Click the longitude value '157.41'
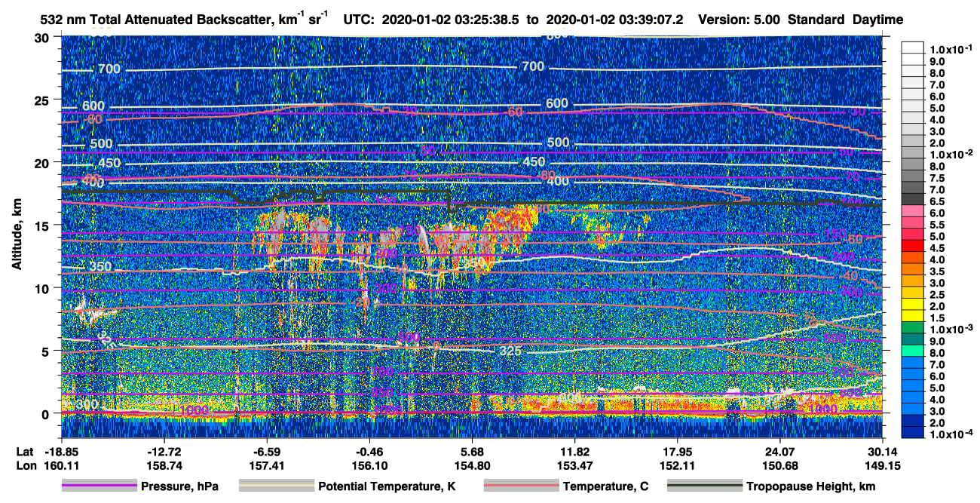The image size is (980, 503). [x=267, y=466]
